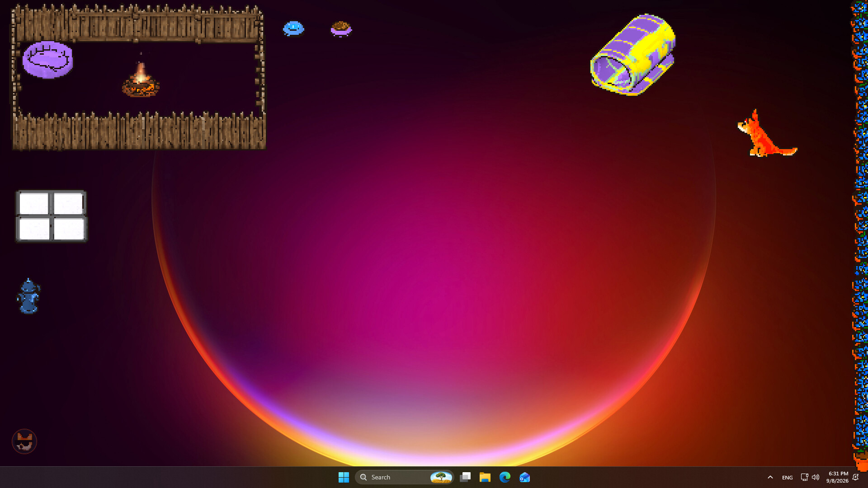The image size is (868, 488).
Task: Show hidden system tray icons
Action: [770, 477]
